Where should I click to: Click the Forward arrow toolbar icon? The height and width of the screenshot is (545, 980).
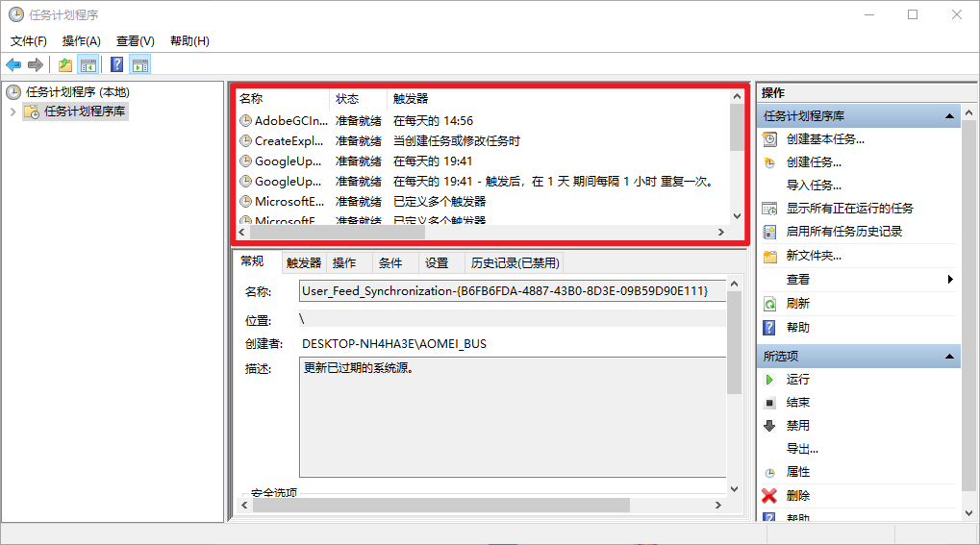coord(36,64)
